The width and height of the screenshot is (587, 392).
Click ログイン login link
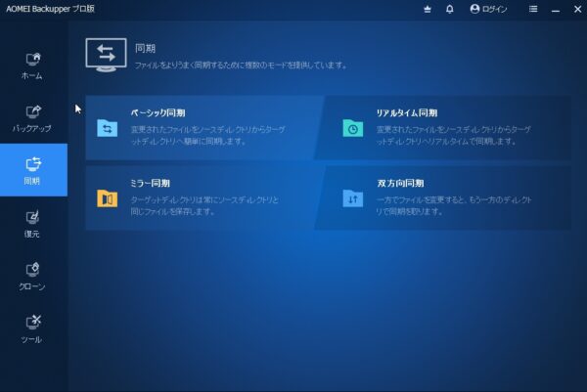click(494, 10)
